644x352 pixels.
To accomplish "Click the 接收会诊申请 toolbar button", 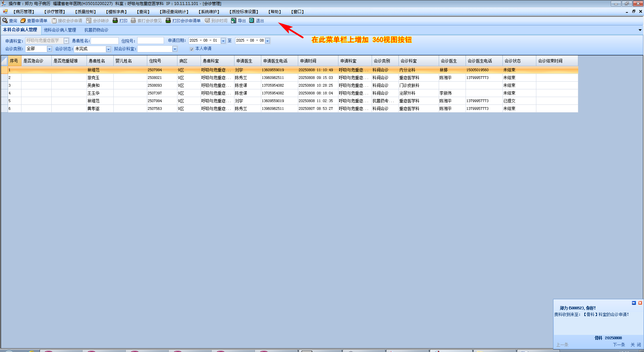I will (x=67, y=20).
